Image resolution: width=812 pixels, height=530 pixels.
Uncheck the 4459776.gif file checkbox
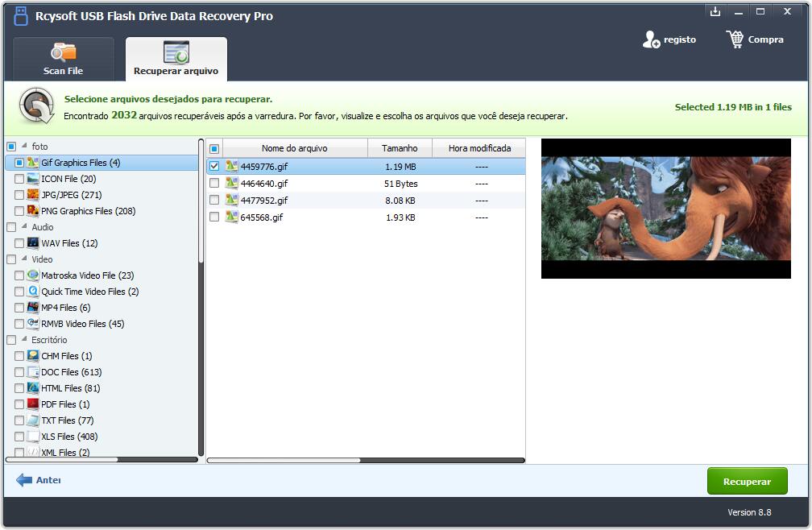point(214,166)
